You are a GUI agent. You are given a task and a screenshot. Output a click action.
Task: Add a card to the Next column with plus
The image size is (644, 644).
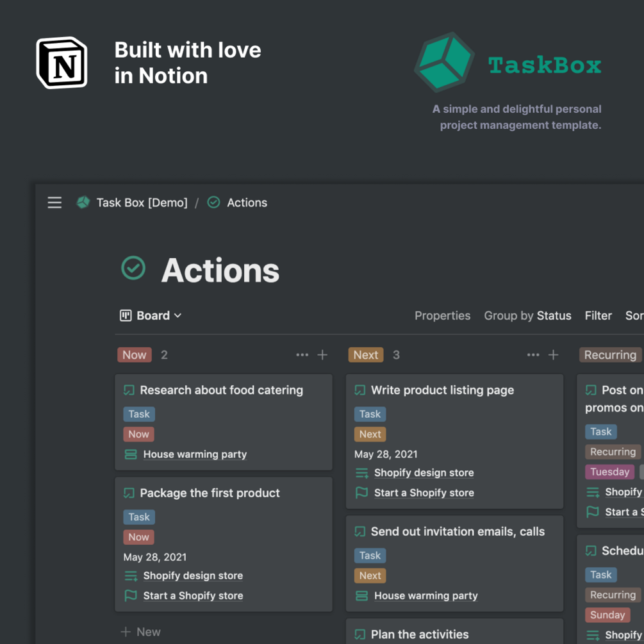(553, 355)
